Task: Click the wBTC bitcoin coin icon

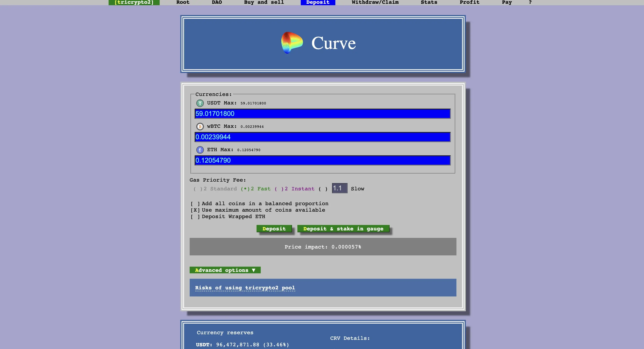Action: [200, 127]
